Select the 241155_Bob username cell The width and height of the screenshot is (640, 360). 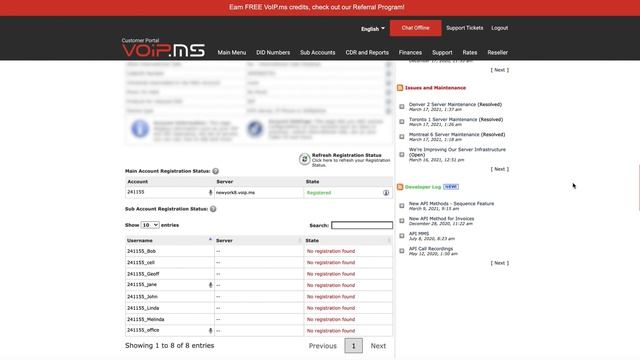(169, 251)
